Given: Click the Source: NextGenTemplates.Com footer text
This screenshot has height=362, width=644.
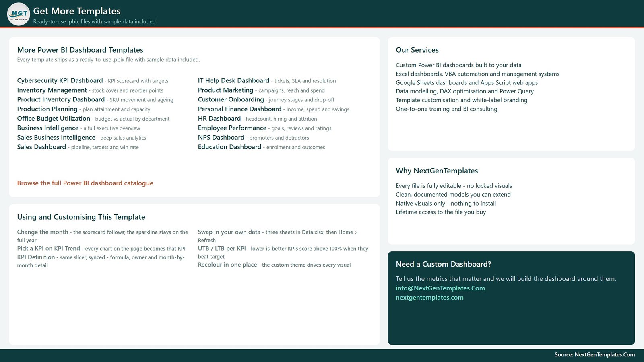Looking at the screenshot, I should coord(594,355).
